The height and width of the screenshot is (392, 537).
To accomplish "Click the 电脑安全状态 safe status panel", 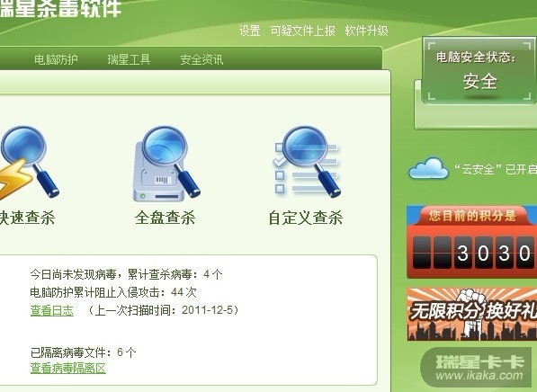I will click(x=479, y=72).
